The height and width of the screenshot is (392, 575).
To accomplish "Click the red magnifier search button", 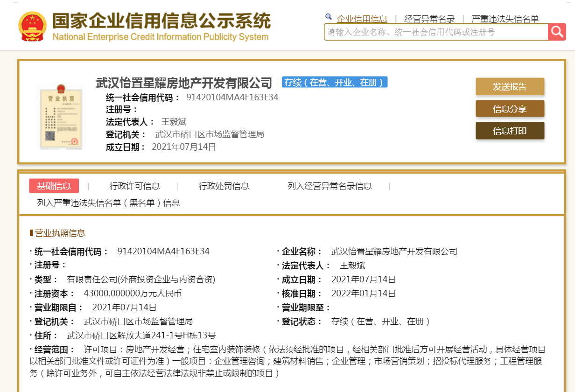I will (557, 32).
